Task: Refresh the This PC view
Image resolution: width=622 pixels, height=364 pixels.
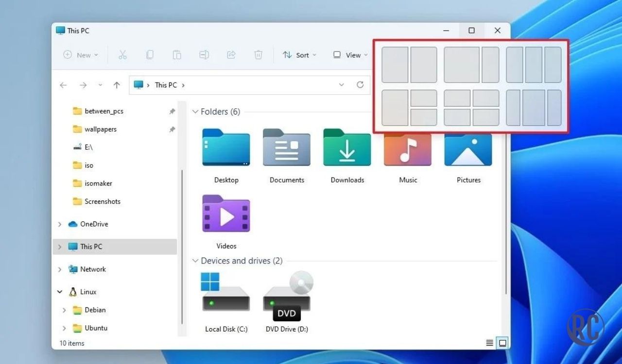Action: (x=360, y=84)
